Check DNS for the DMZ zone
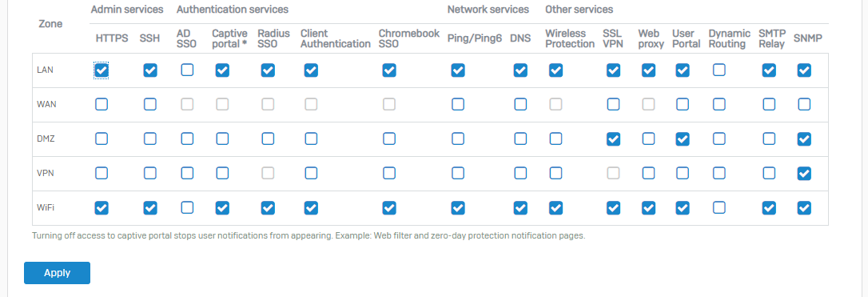 (x=520, y=138)
